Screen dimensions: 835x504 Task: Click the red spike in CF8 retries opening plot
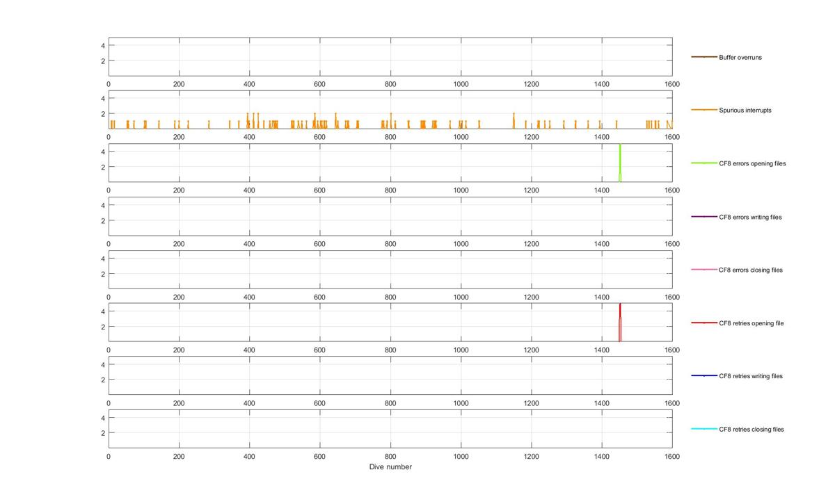pos(619,322)
